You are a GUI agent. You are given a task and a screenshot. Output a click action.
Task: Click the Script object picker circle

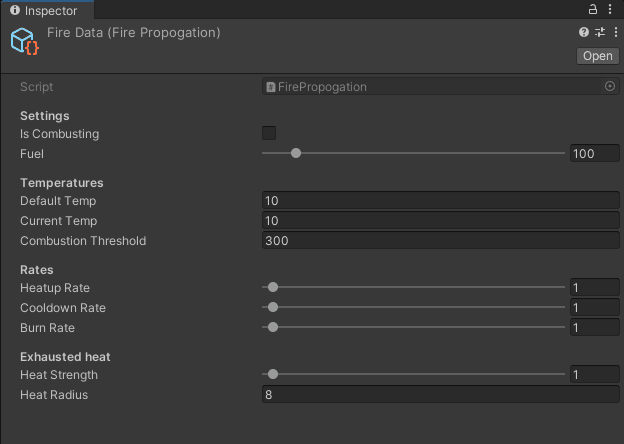(610, 86)
